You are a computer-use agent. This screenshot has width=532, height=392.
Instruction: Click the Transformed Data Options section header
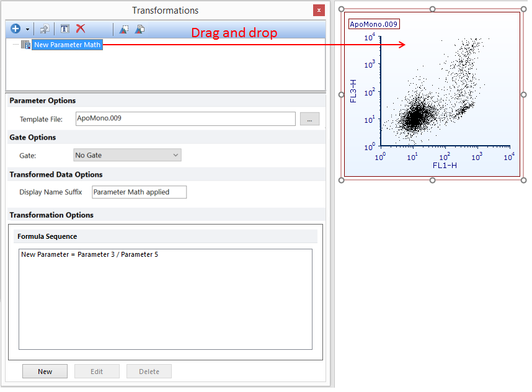point(56,174)
